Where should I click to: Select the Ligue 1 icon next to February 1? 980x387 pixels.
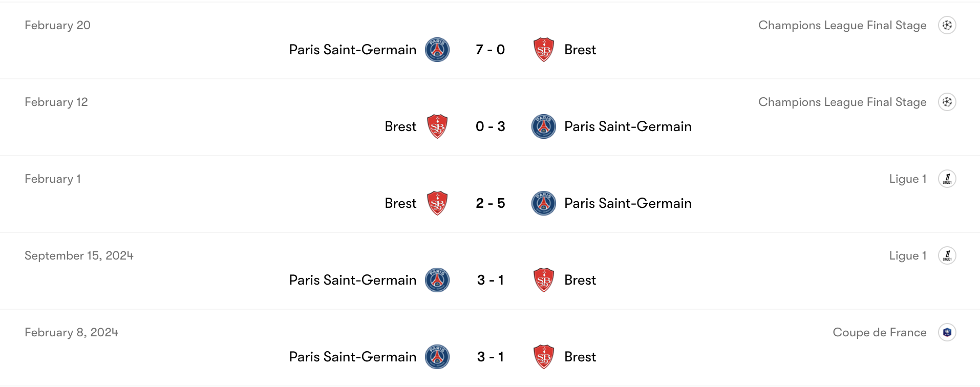click(948, 178)
